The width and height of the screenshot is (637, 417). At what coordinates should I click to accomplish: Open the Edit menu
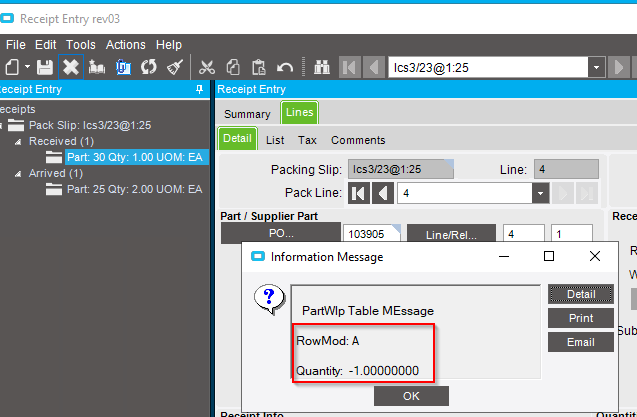click(45, 45)
